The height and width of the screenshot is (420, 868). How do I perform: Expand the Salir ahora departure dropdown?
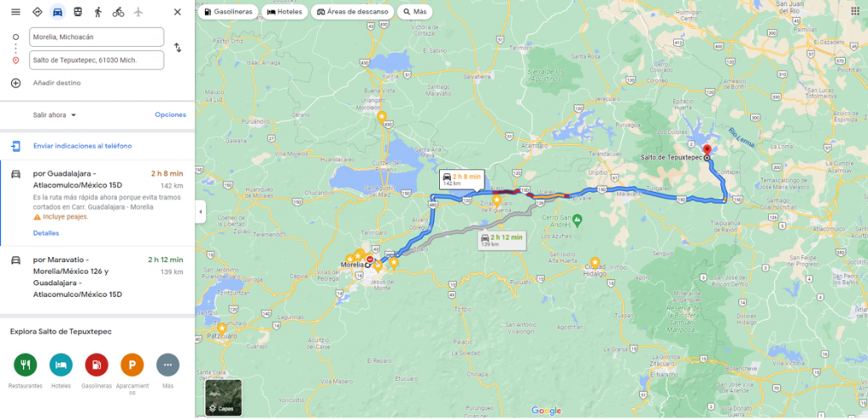tap(54, 115)
